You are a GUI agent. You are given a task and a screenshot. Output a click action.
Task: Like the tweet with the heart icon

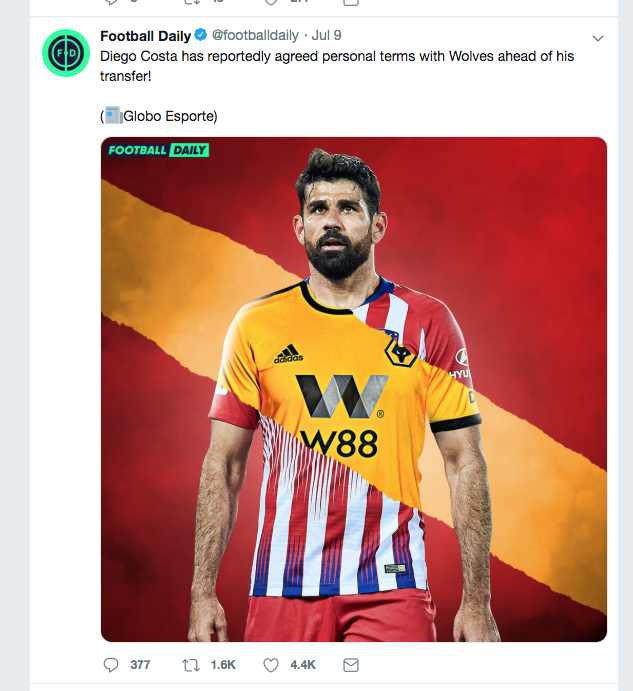pyautogui.click(x=270, y=664)
